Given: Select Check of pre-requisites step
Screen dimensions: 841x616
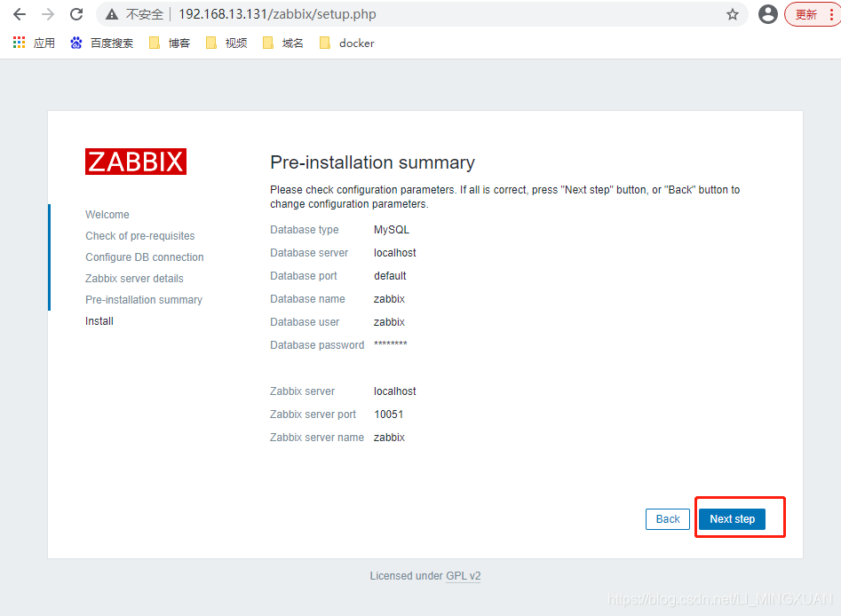Looking at the screenshot, I should coord(140,236).
